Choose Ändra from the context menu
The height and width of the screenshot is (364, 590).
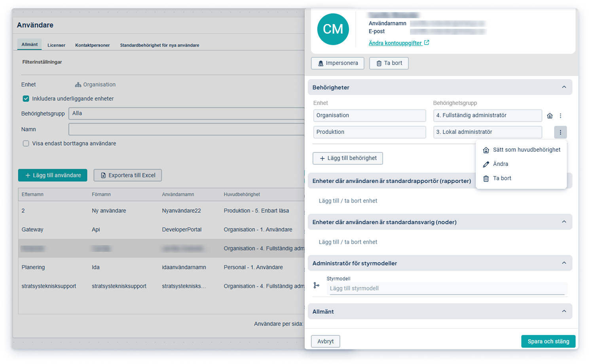[500, 164]
